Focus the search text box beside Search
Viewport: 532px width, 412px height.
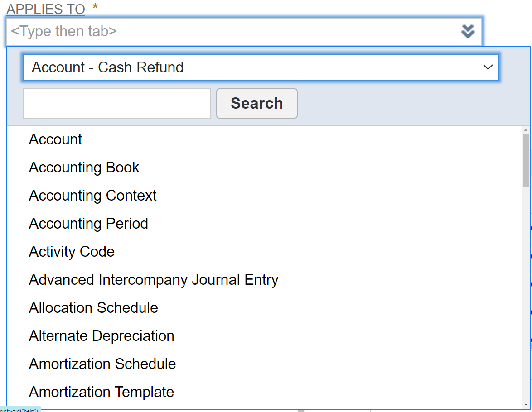point(116,103)
